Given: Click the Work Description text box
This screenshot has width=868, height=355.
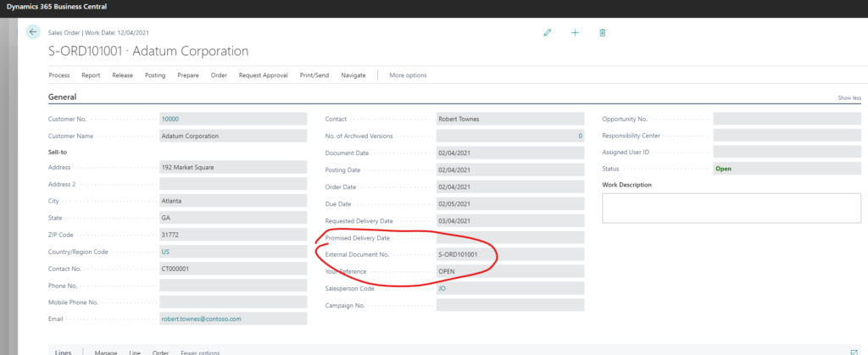Looking at the screenshot, I should [x=732, y=208].
